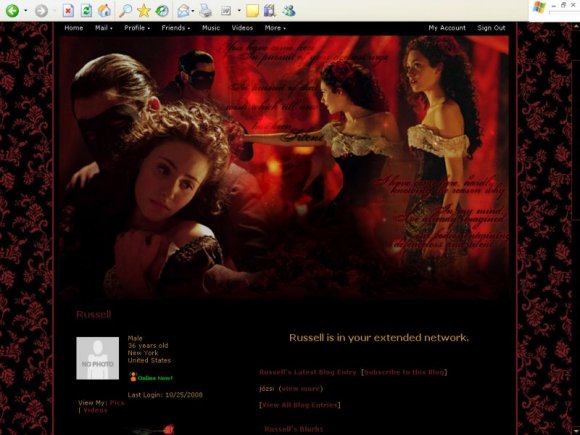580x435 pixels.
Task: Open the Profile dropdown in site navigation
Action: point(137,28)
